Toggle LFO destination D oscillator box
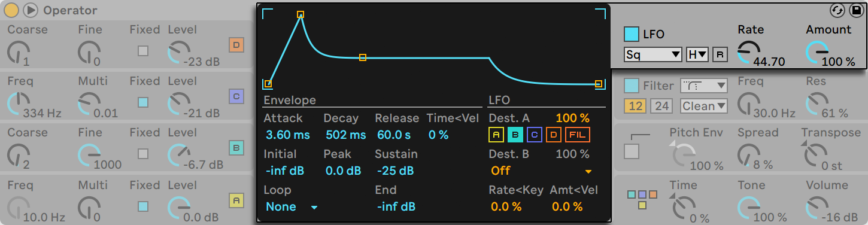This screenshot has height=225, width=868. click(554, 135)
